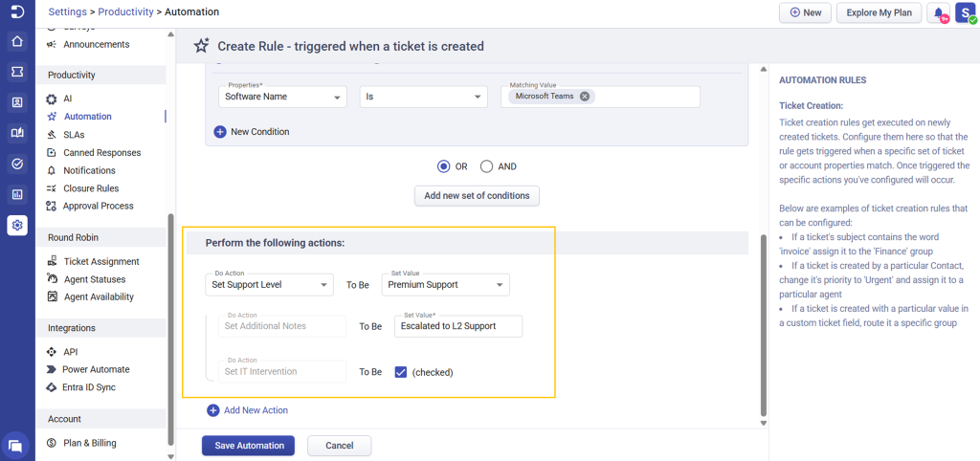Uncheck the Set IT Intervention checkbox
The image size is (980, 461).
401,372
